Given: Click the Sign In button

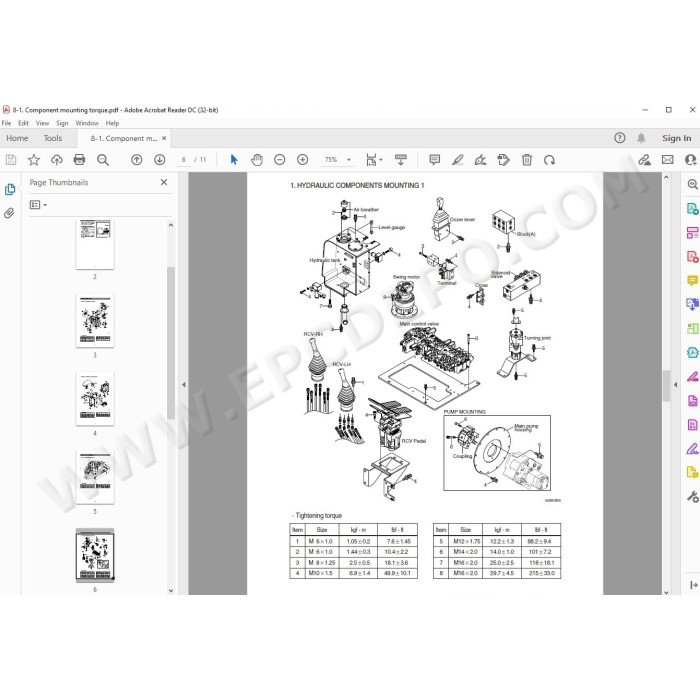Looking at the screenshot, I should [676, 138].
